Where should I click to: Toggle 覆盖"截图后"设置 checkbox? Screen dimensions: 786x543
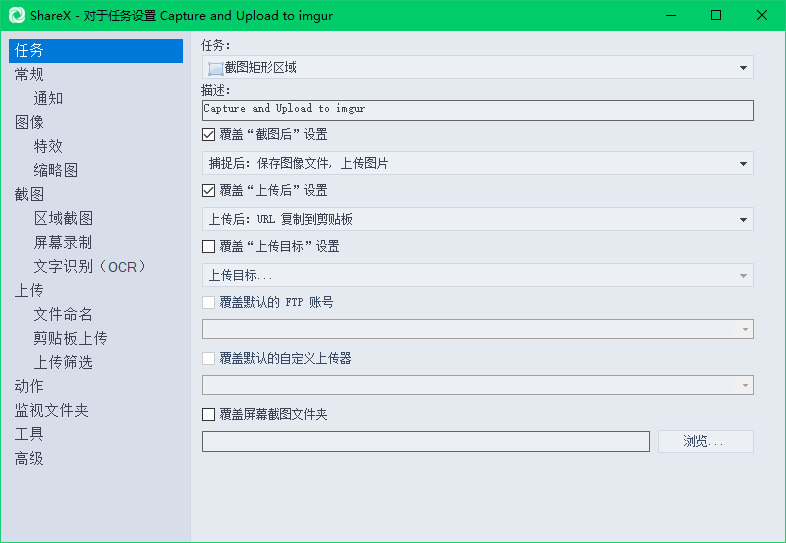click(209, 134)
